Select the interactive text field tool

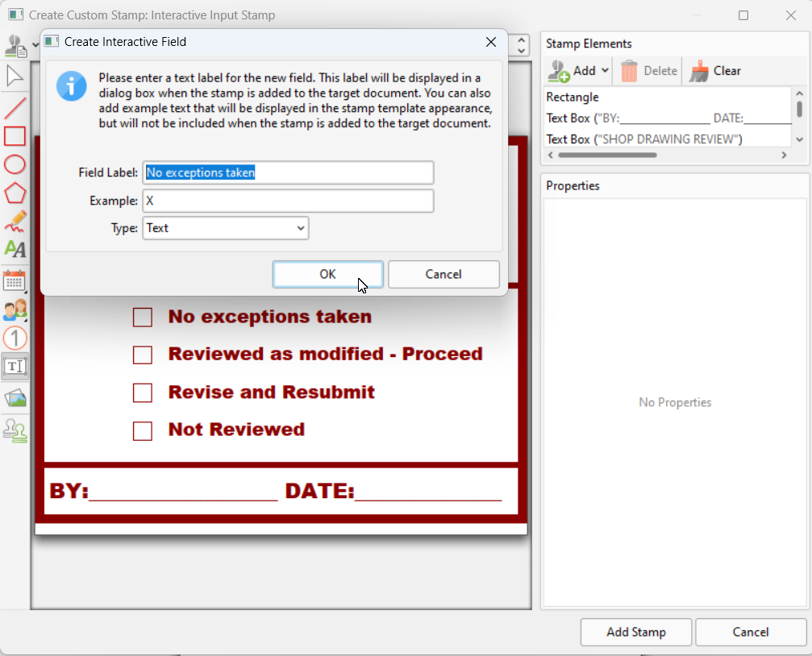[x=15, y=366]
